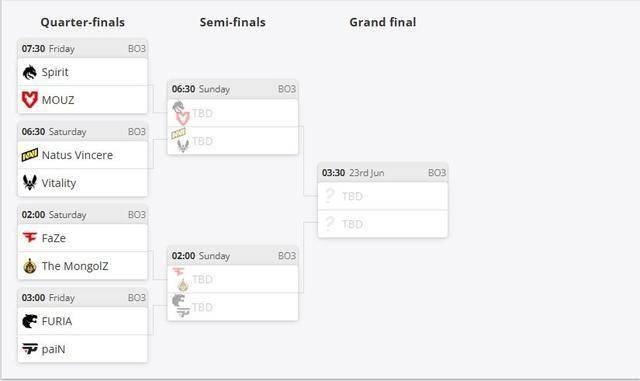Click The MongolZ emblem icon
This screenshot has height=381, width=640.
(30, 266)
